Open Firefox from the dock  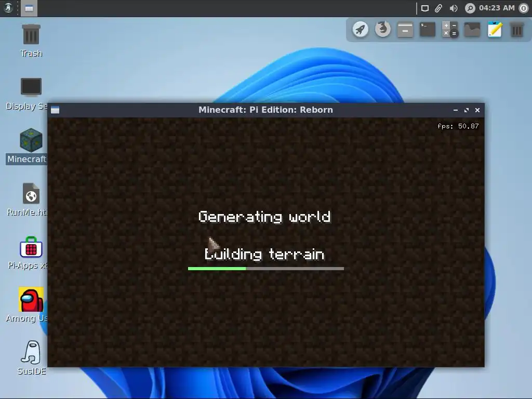click(383, 30)
